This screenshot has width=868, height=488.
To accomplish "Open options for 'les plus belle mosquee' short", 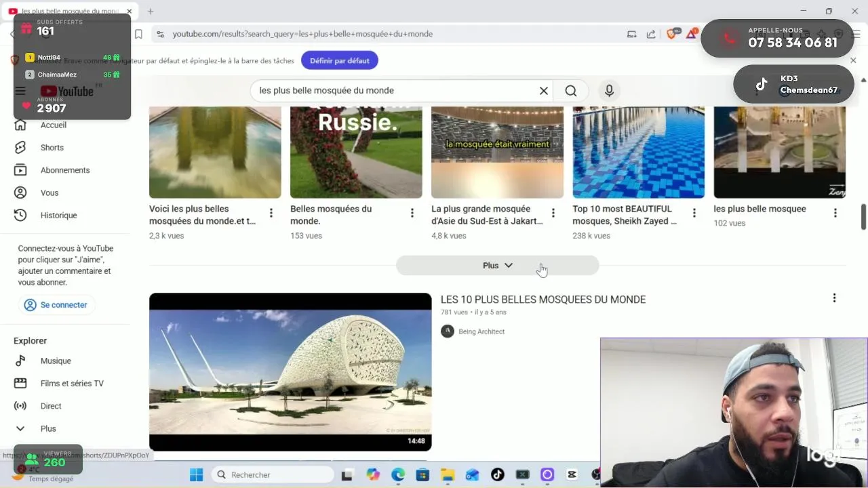I will tap(835, 213).
